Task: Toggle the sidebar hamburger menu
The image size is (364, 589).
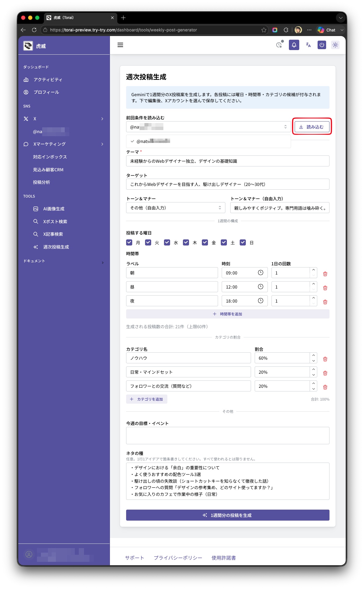Action: [x=120, y=45]
